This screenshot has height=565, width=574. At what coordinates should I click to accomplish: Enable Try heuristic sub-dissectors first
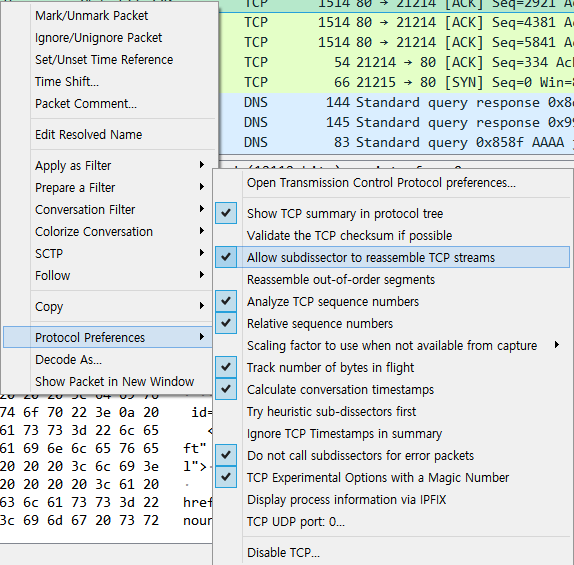(392, 411)
